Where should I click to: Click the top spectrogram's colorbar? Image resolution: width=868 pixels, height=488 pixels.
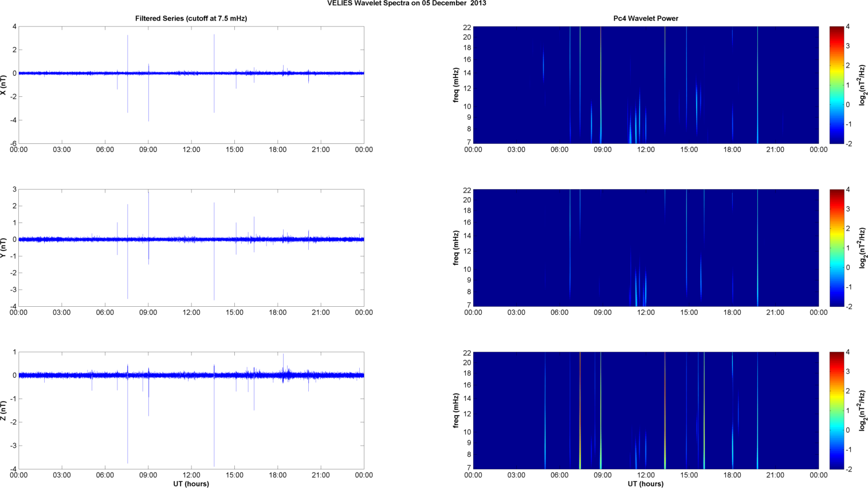836,85
